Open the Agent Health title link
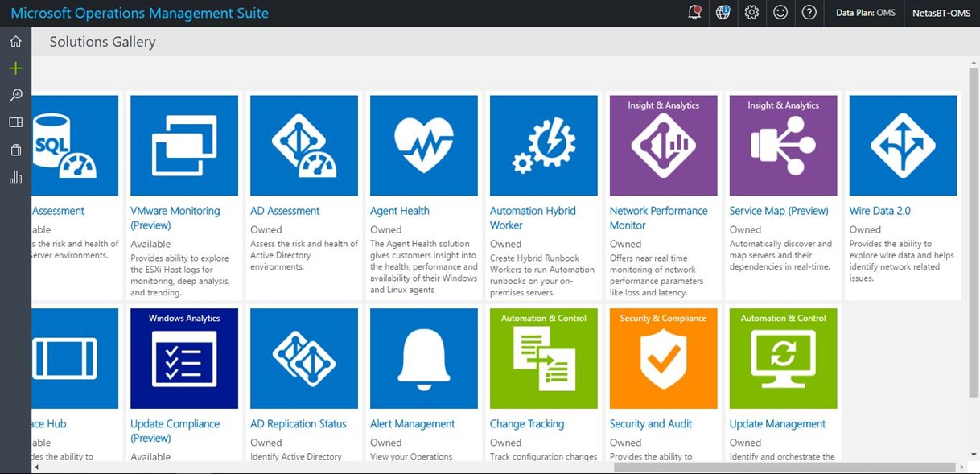This screenshot has height=474, width=980. click(x=400, y=211)
